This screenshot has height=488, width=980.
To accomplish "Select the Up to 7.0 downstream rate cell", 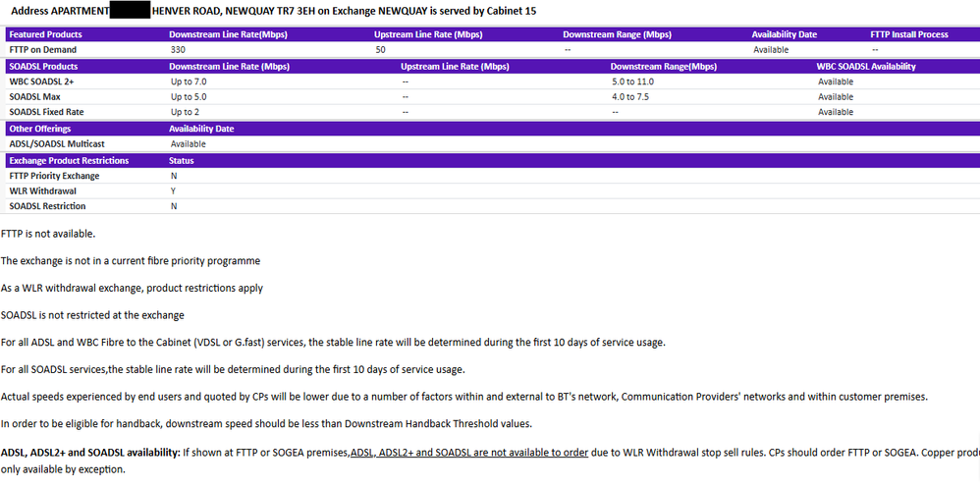I will point(189,82).
